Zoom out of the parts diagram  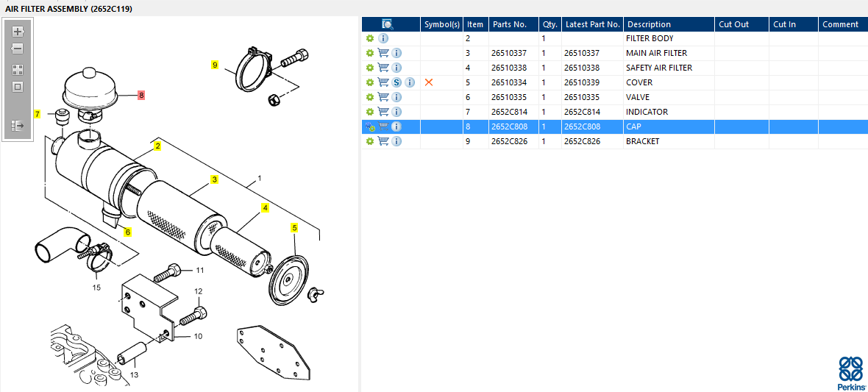(18, 49)
